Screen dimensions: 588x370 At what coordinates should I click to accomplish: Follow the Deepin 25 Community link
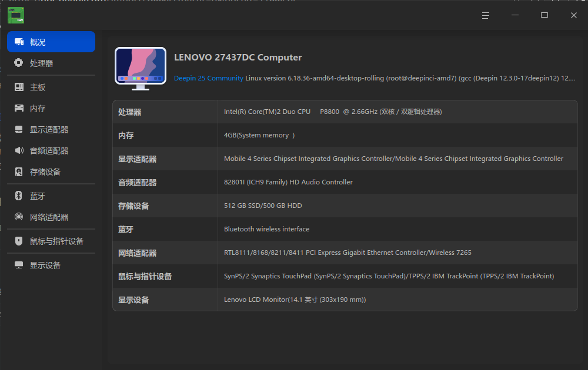click(209, 78)
